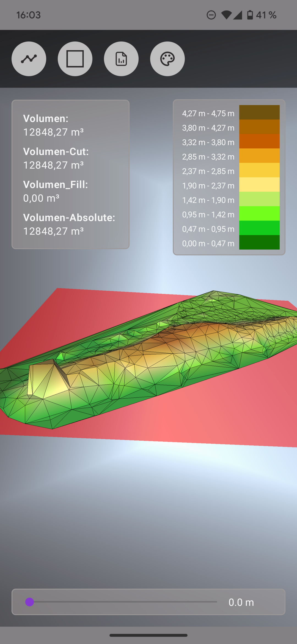Select the square area tool button

75,59
